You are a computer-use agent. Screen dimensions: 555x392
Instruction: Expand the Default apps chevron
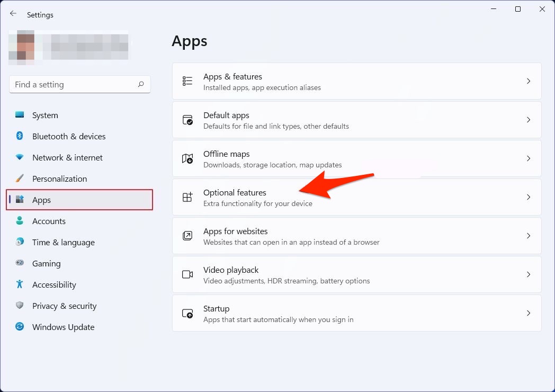(528, 120)
